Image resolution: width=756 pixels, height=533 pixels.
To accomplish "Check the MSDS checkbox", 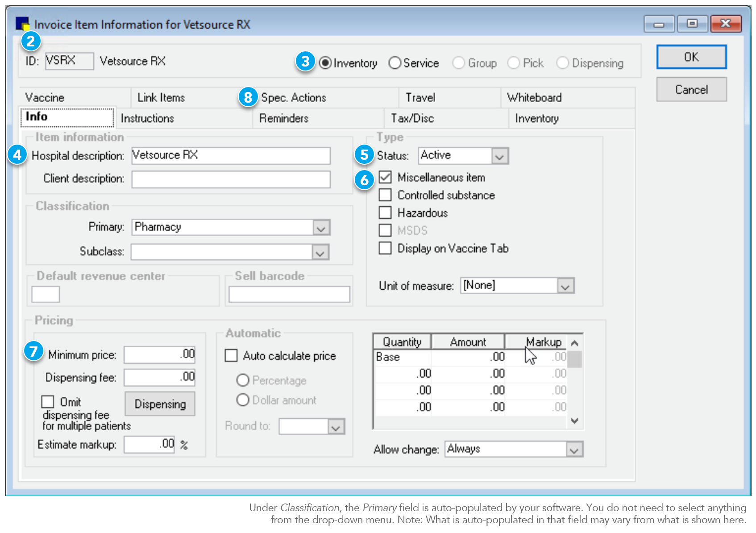I will (x=385, y=230).
